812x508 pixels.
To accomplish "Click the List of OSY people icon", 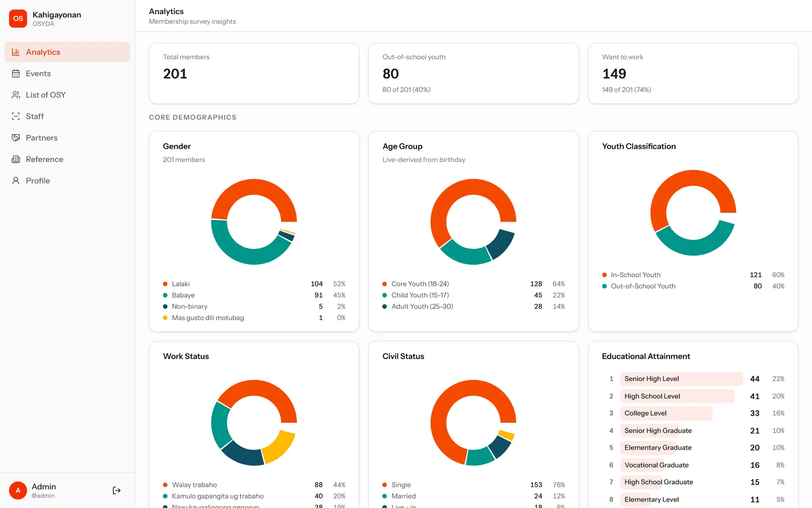I will tap(16, 95).
